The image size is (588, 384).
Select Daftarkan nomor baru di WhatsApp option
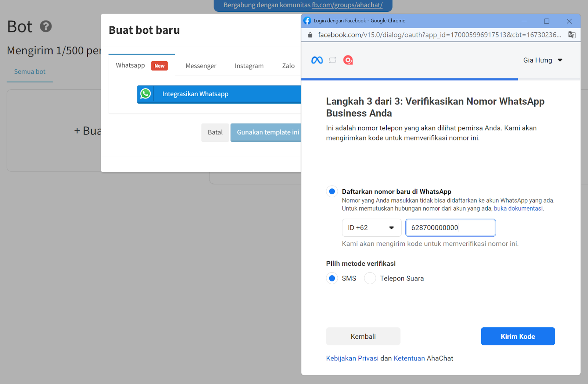point(332,191)
